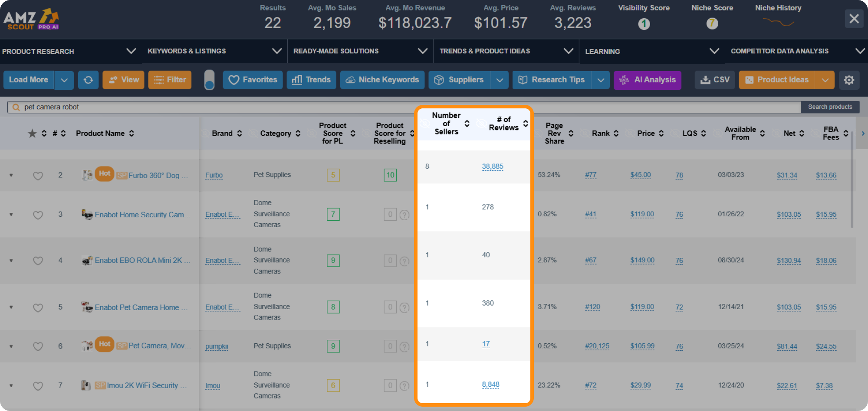Open the Suppliers box icon

tap(438, 80)
